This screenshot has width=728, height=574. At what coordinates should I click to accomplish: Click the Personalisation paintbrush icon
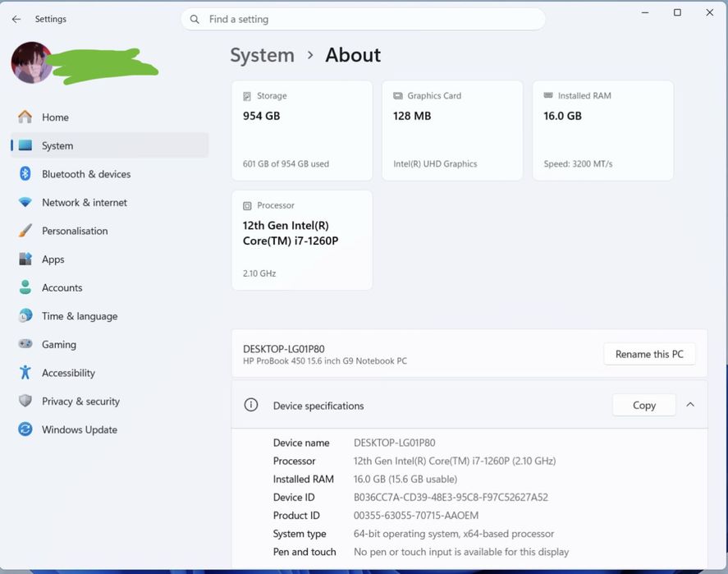point(25,231)
